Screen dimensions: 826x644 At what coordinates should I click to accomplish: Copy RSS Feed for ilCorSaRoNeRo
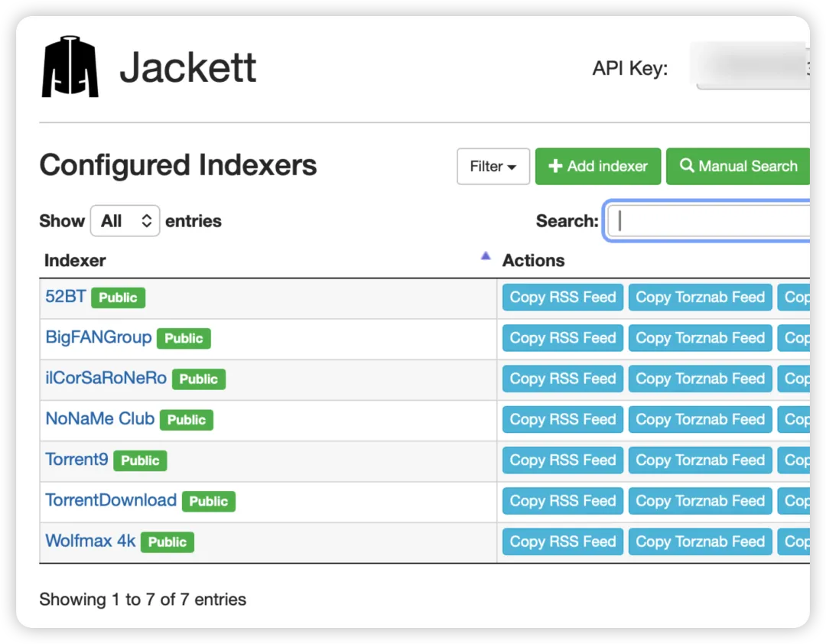[563, 379]
